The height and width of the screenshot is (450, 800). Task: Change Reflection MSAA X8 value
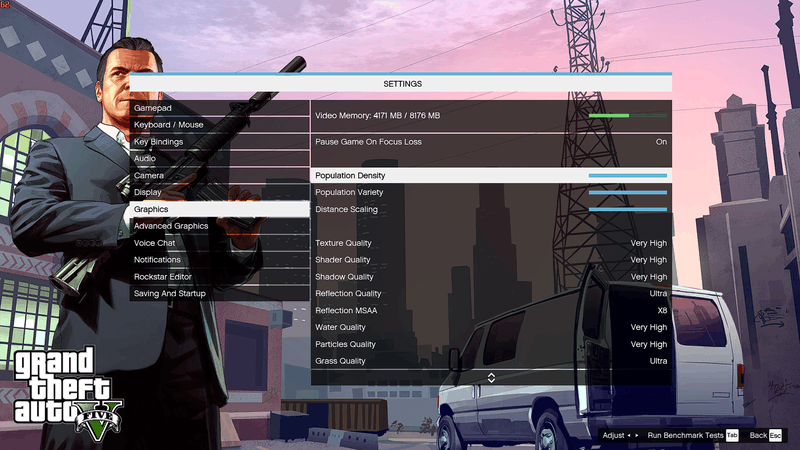point(662,310)
